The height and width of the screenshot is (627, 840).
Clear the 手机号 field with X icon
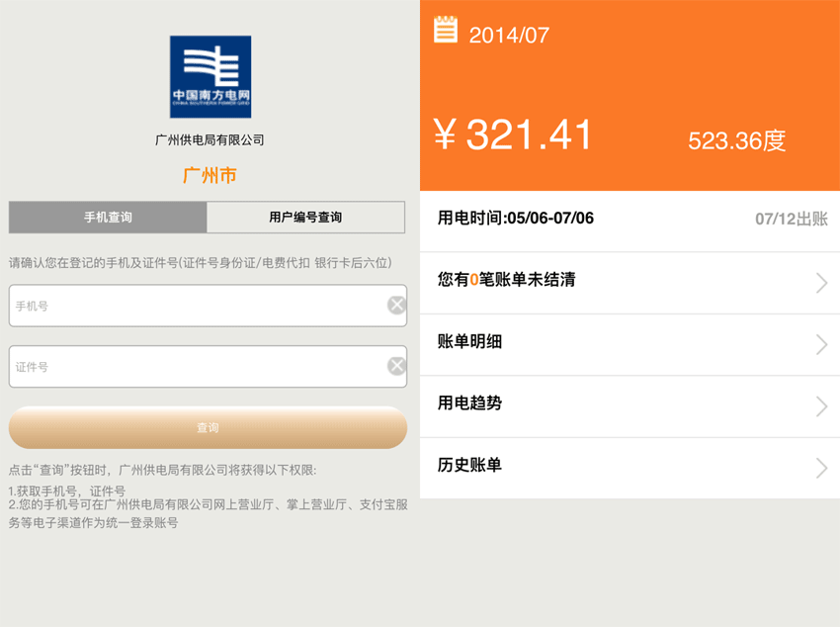pyautogui.click(x=396, y=305)
